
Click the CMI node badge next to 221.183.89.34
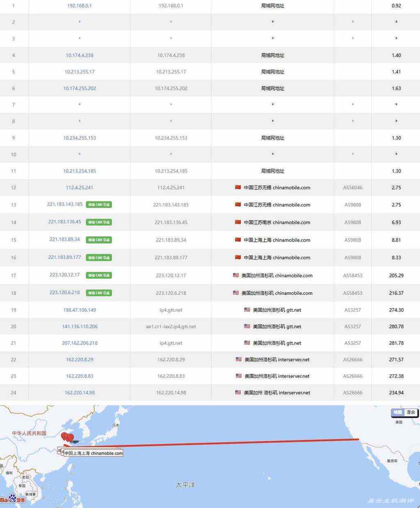point(99,240)
